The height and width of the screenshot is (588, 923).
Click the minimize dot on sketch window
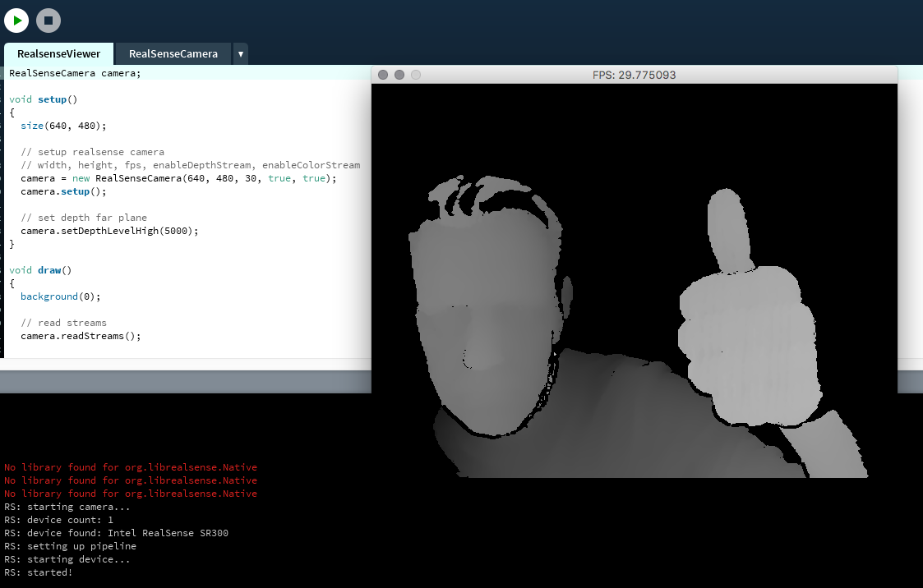coord(399,75)
